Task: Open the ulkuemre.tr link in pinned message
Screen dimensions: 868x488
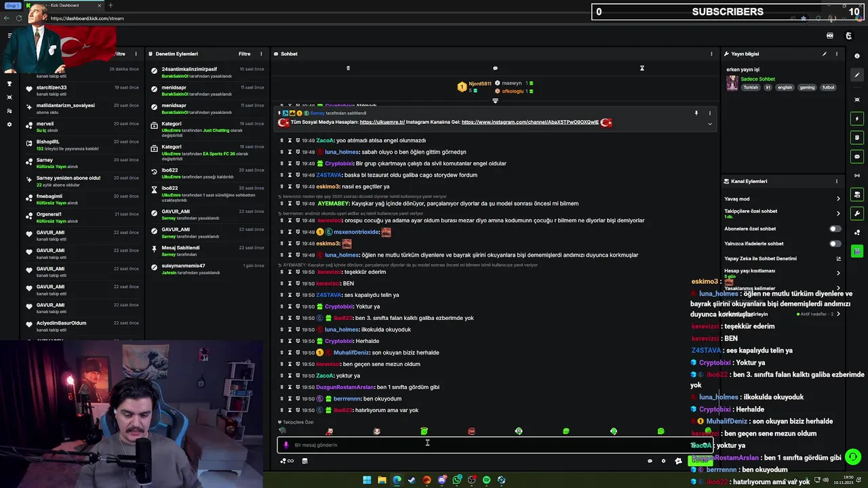Action: pyautogui.click(x=382, y=122)
